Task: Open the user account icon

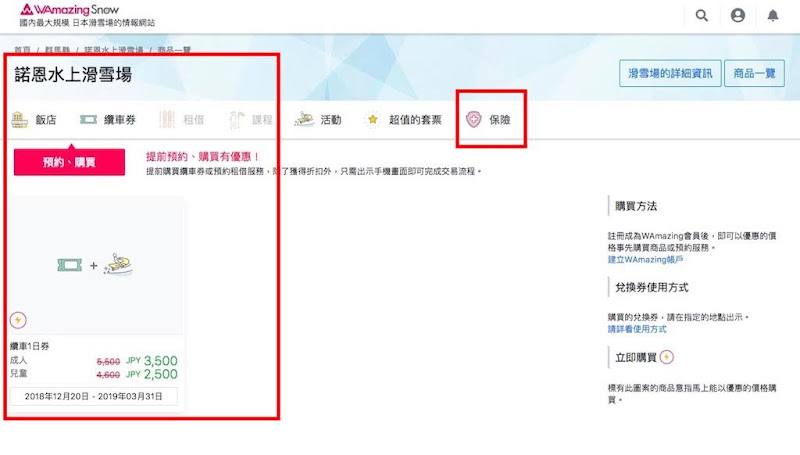Action: click(x=738, y=16)
